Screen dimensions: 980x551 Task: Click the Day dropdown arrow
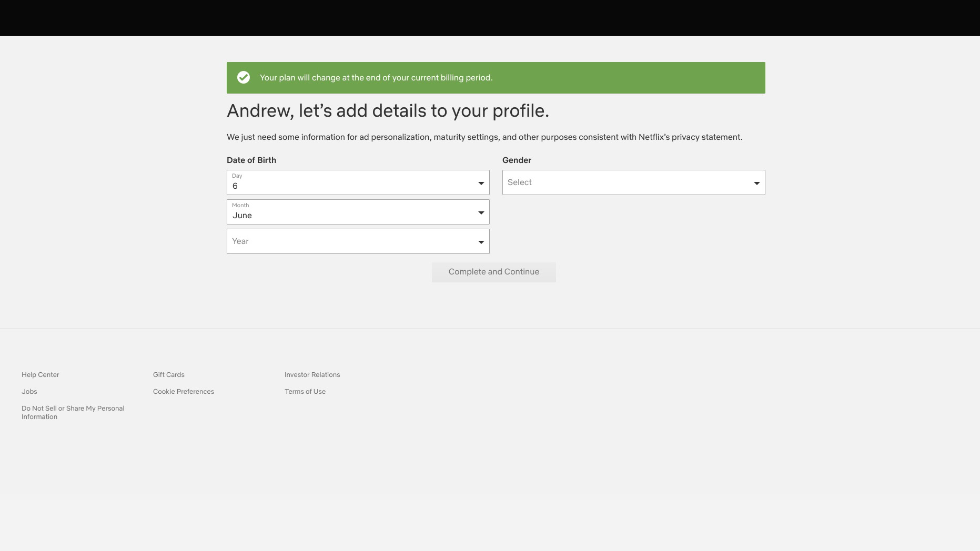[x=481, y=183]
